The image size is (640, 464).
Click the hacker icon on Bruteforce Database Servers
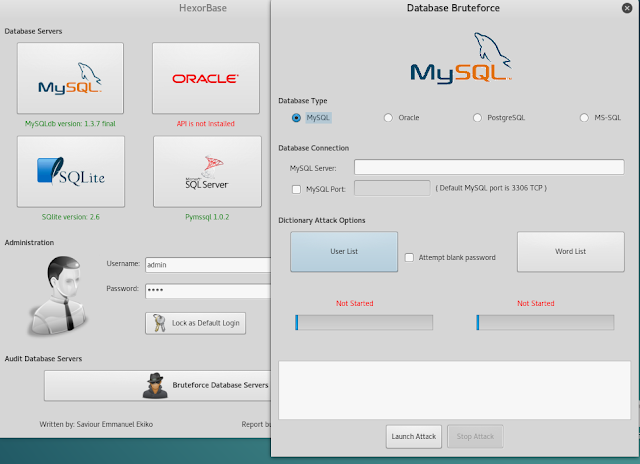155,385
